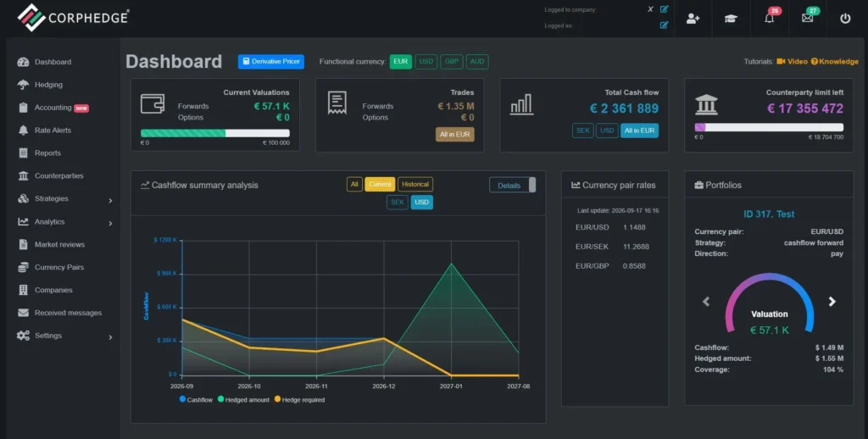Set functional currency to USD
This screenshot has height=439, width=868.
(426, 62)
